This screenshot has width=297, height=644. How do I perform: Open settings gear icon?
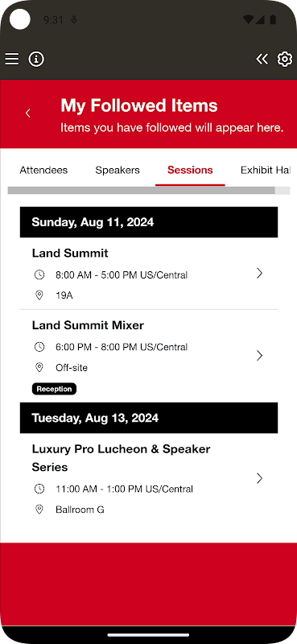284,59
